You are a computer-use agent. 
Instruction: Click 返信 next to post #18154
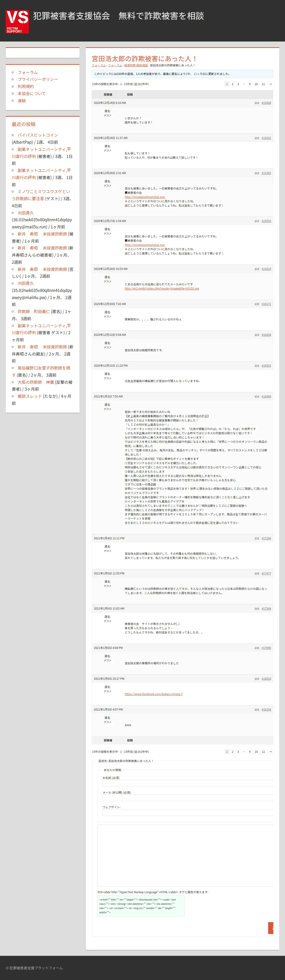[x=257, y=710]
